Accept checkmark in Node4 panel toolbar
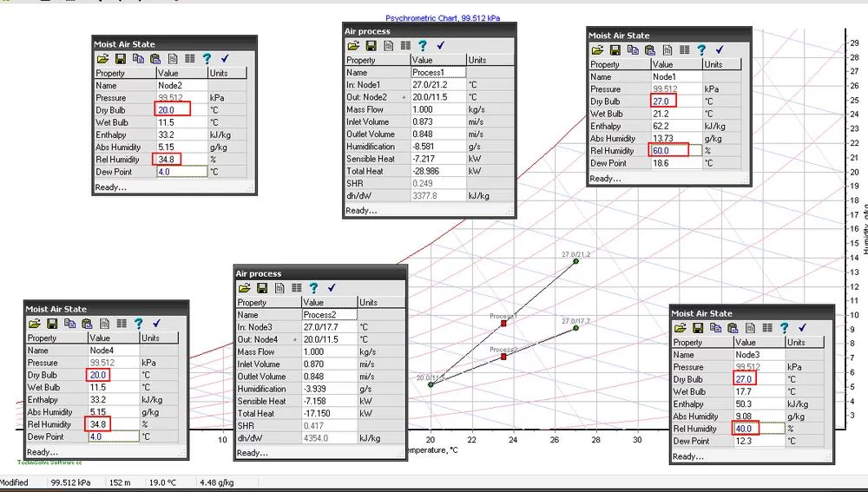868x492 pixels. tap(156, 323)
